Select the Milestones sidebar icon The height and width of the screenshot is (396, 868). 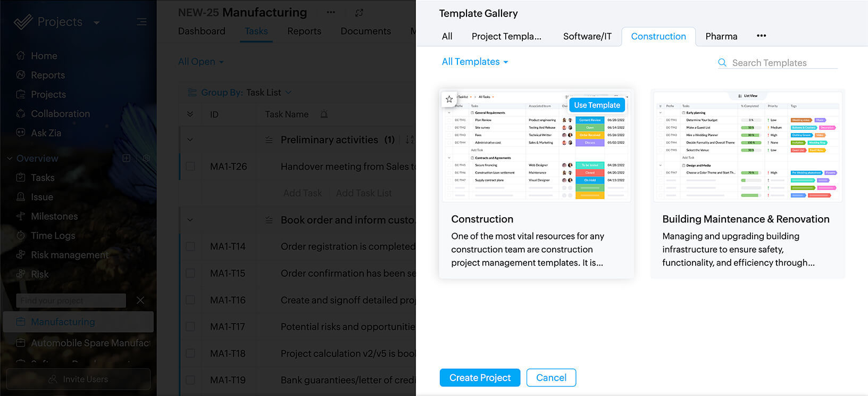point(21,216)
